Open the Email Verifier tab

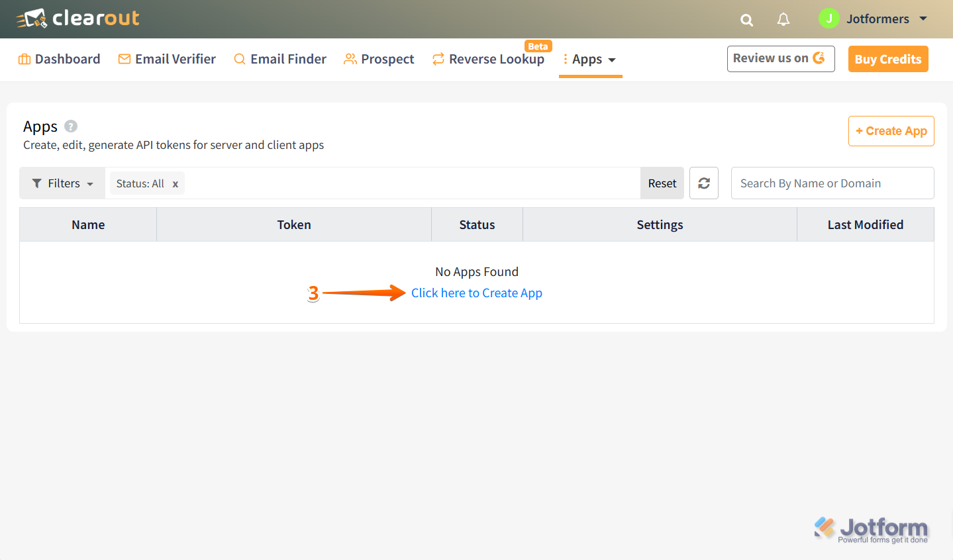tap(167, 59)
